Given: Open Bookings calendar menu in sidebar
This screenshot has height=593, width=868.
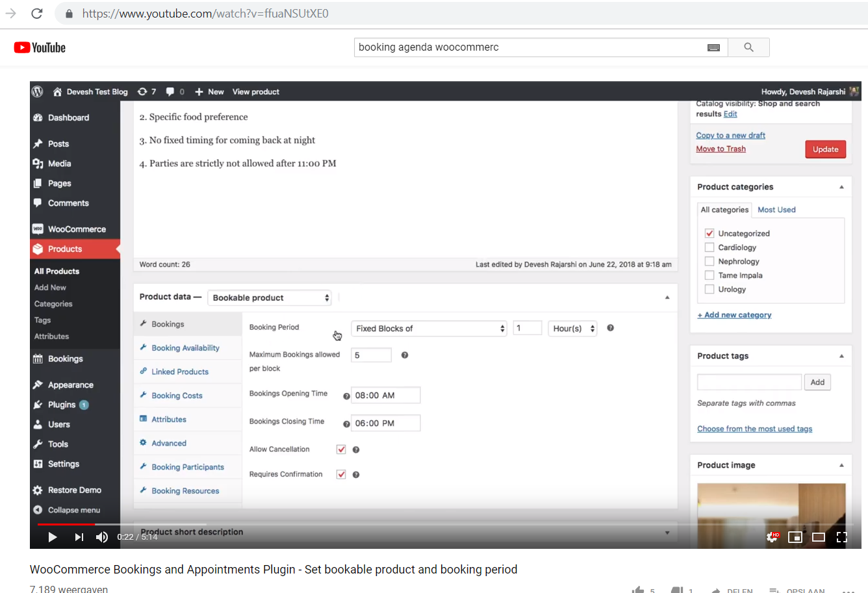Looking at the screenshot, I should 65,359.
